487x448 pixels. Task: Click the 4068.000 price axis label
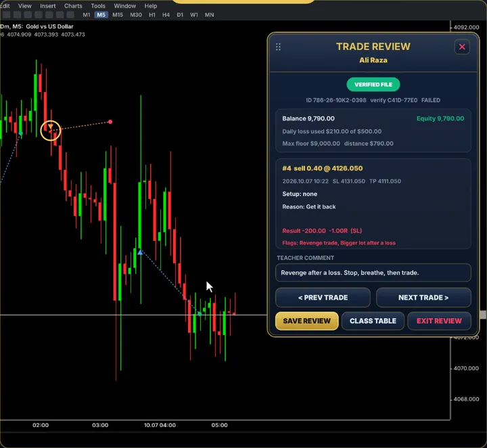[x=466, y=399]
